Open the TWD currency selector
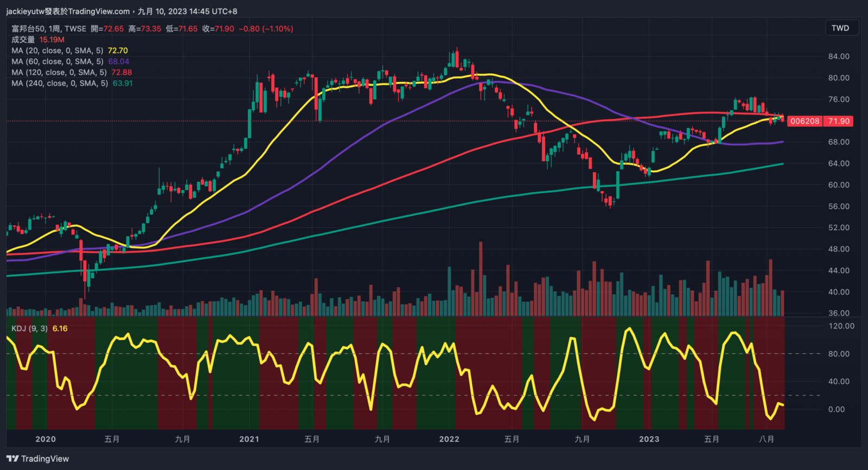This screenshot has width=868, height=470. [840, 28]
